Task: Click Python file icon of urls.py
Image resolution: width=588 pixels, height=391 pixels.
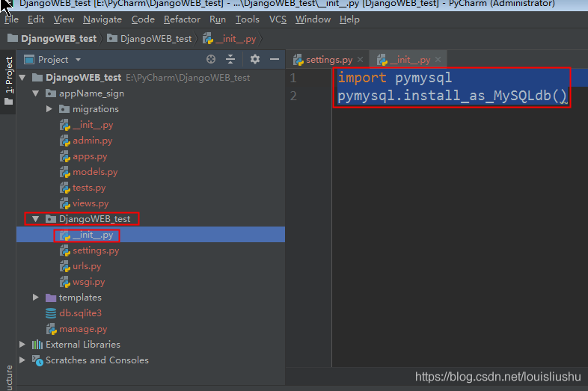Action: [x=65, y=266]
